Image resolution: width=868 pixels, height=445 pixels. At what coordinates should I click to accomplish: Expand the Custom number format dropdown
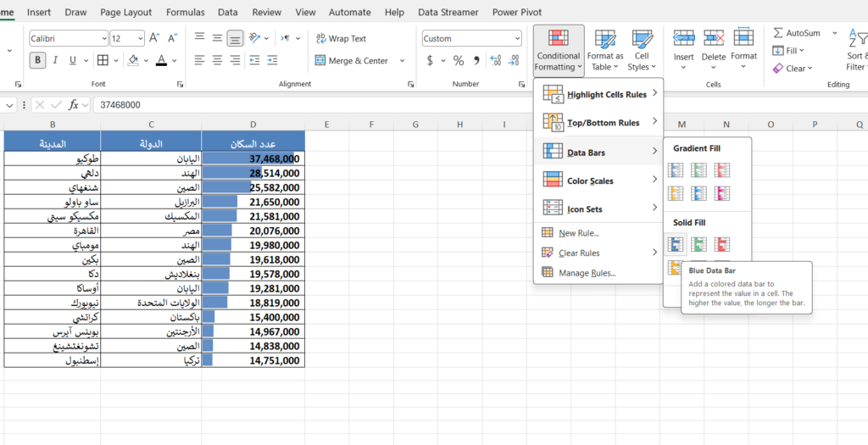coord(517,38)
